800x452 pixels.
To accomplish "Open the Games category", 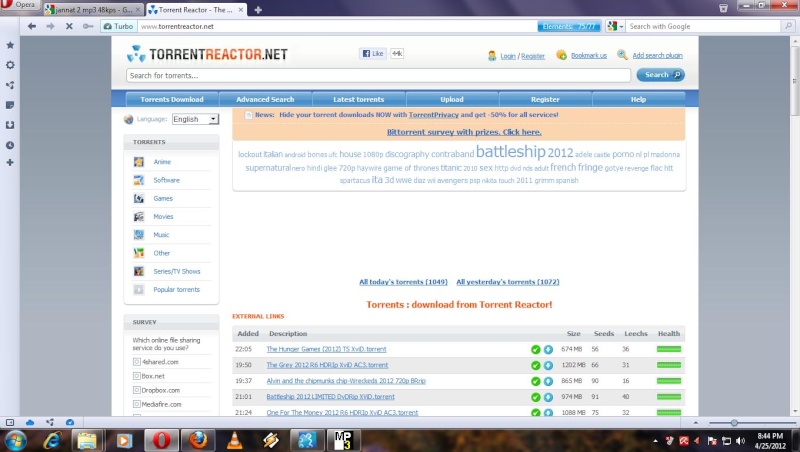I will (163, 198).
